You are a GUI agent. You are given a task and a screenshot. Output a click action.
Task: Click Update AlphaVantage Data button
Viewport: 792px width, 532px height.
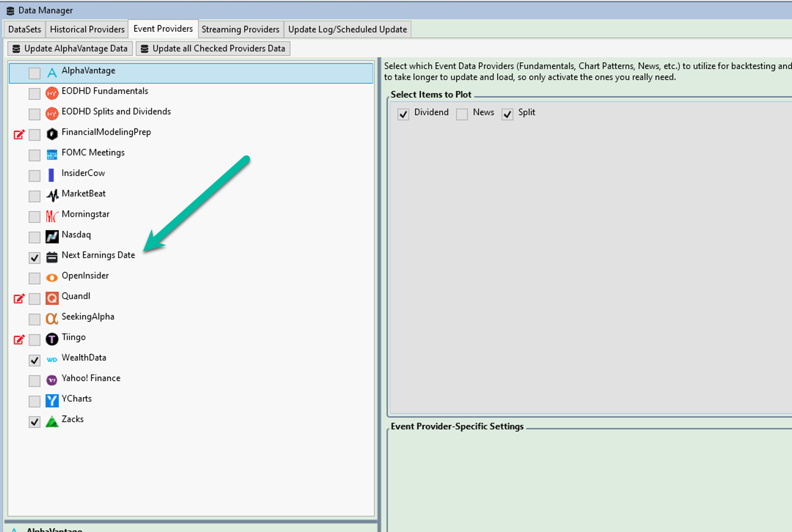(70, 48)
